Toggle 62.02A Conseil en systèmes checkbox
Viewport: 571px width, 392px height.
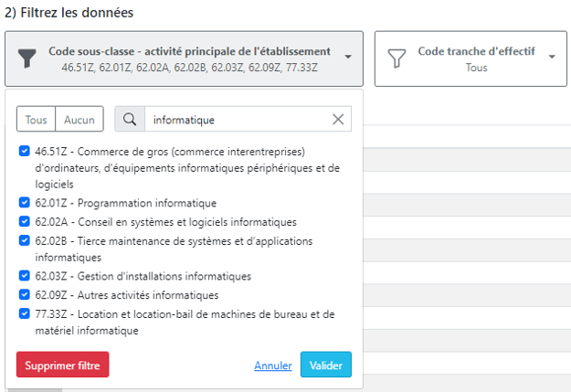click(x=25, y=221)
